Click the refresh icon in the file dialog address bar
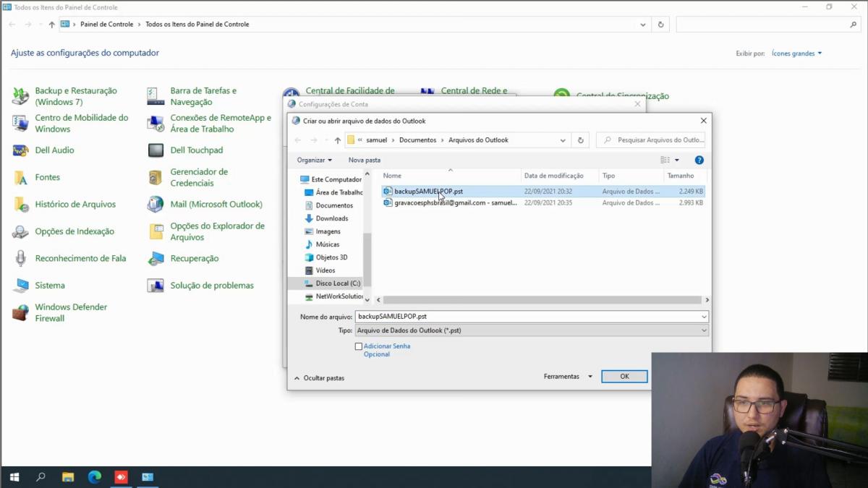 [x=580, y=140]
